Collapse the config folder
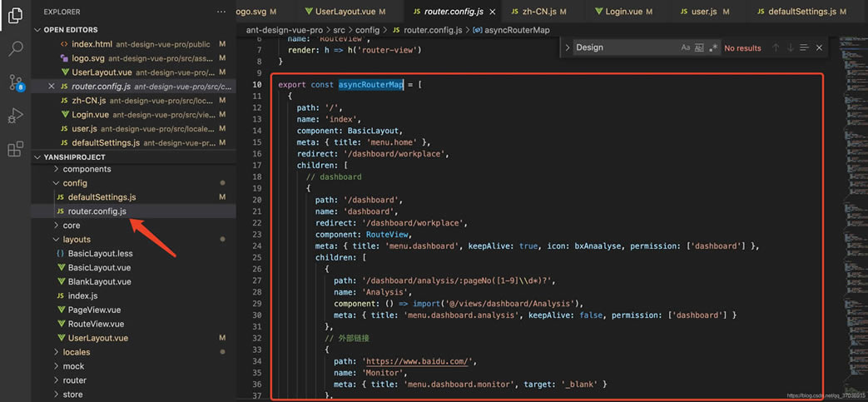 [x=75, y=183]
